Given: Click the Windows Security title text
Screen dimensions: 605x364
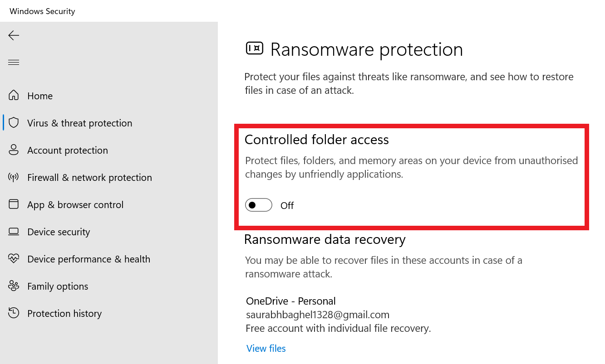Looking at the screenshot, I should (x=42, y=11).
